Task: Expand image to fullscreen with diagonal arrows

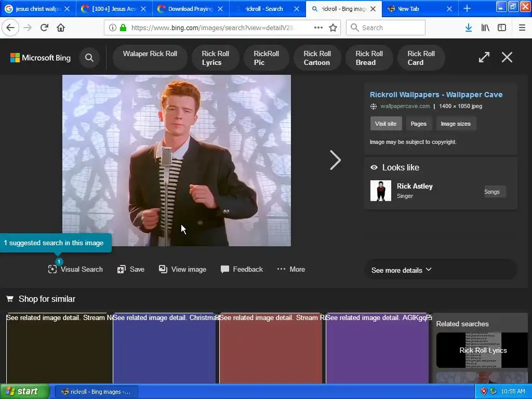Action: pyautogui.click(x=484, y=57)
